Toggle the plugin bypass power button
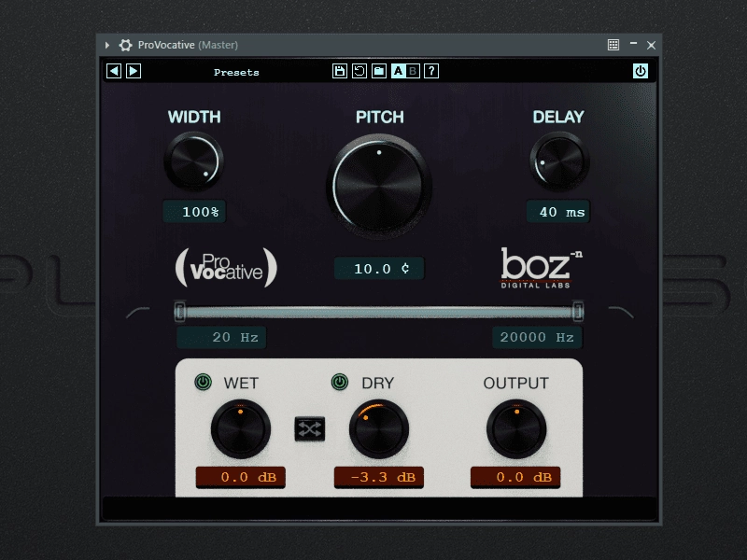 pyautogui.click(x=641, y=71)
